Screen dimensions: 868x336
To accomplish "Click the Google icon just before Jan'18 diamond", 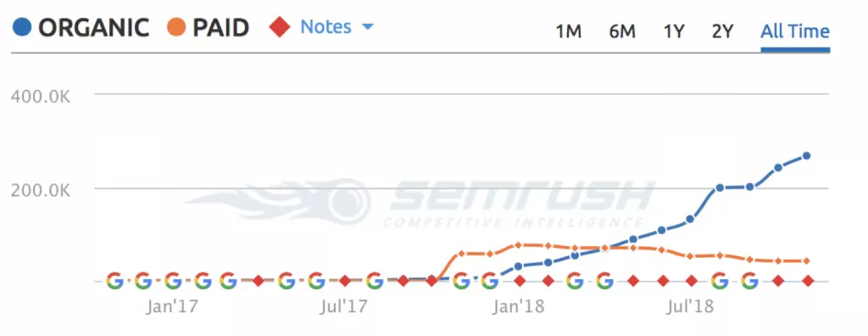I will [490, 281].
